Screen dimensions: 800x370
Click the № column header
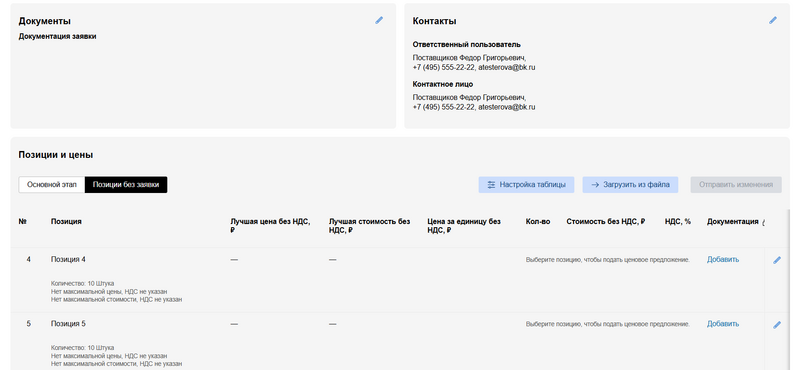coord(22,221)
